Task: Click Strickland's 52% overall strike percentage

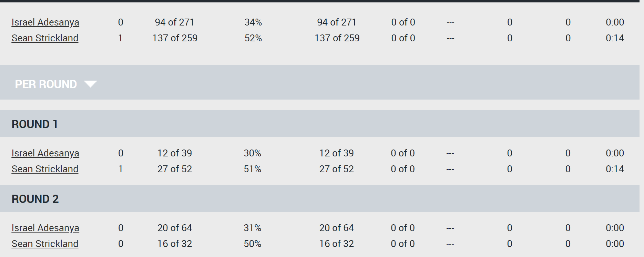Action: (x=253, y=38)
